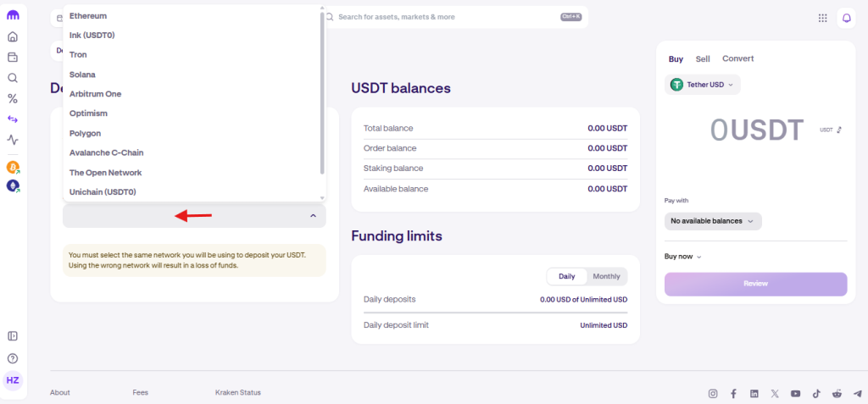Click the search assets and markets field
The image size is (868, 404).
click(x=454, y=17)
